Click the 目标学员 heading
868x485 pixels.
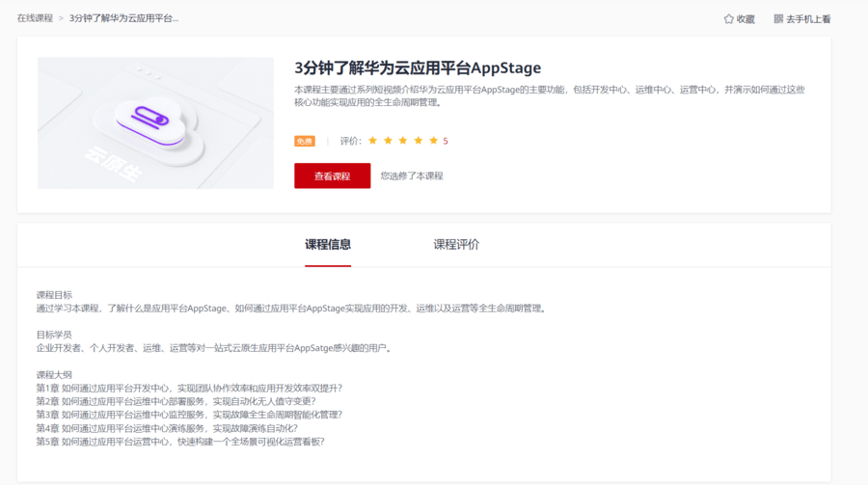54,335
